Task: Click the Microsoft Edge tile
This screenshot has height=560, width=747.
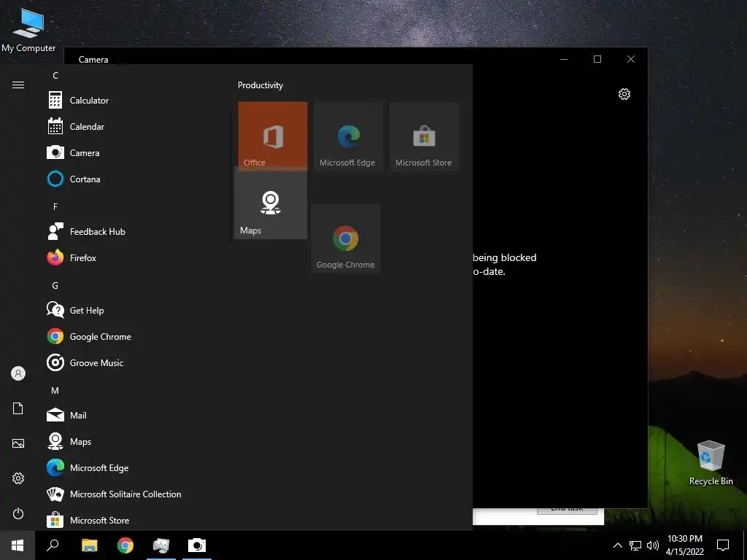Action: click(348, 136)
